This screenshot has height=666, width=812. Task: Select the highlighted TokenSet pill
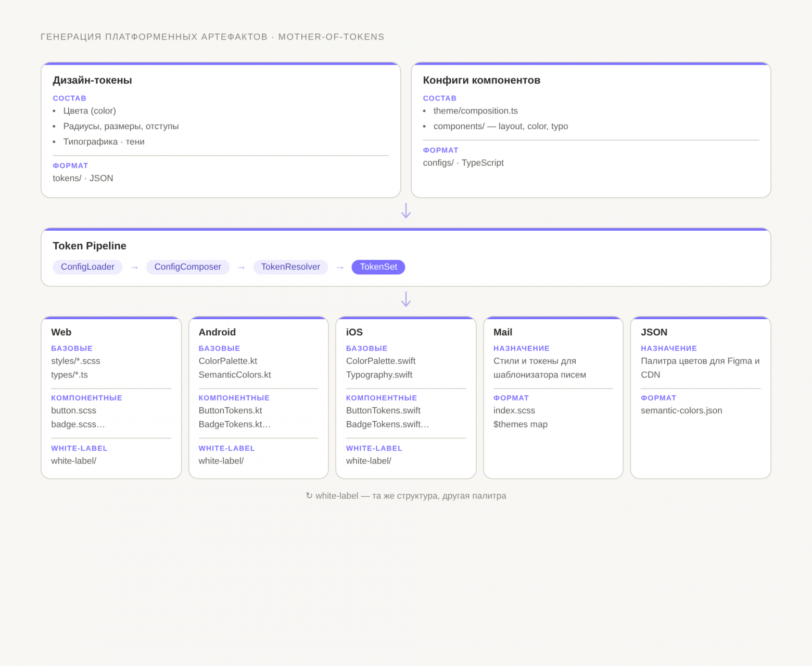click(378, 267)
